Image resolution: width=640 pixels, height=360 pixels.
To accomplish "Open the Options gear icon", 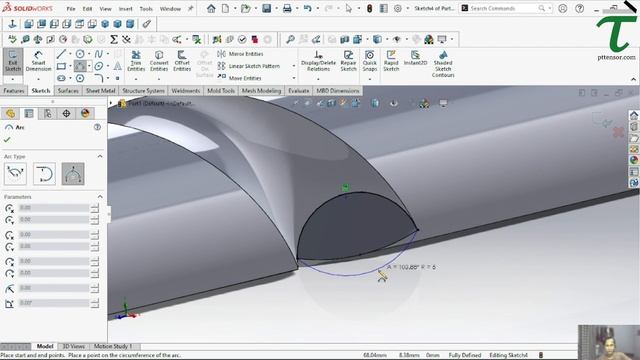I will coord(398,8).
